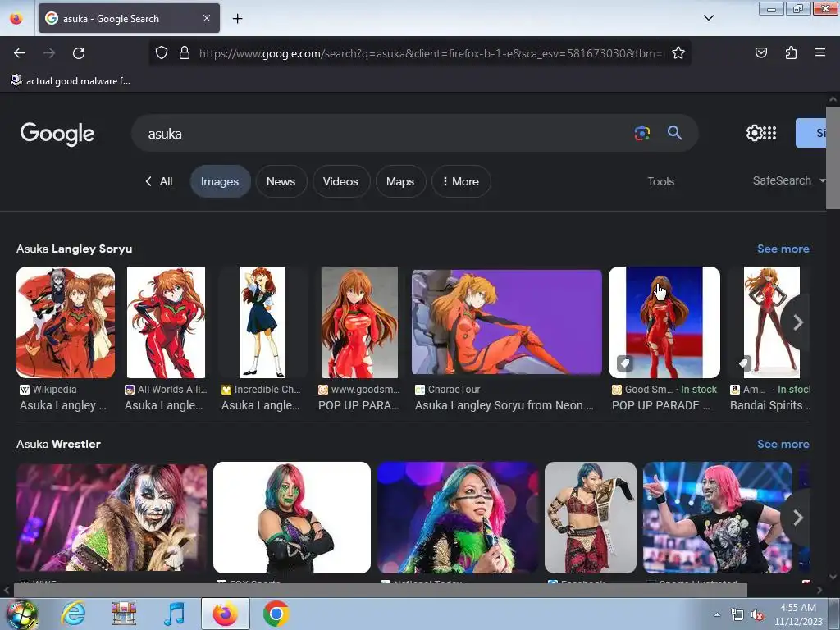840x630 pixels.
Task: Open the www.goodsmile POP UP PARADE image
Action: [x=359, y=322]
